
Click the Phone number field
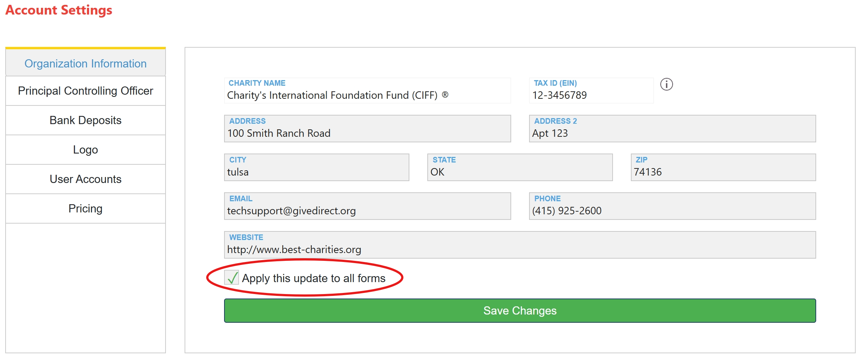[672, 206]
